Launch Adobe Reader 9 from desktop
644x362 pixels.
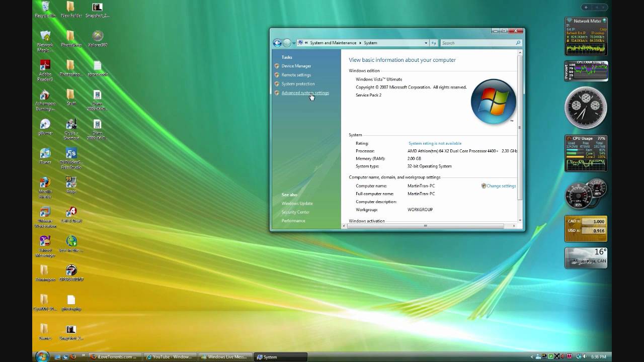[x=45, y=70]
